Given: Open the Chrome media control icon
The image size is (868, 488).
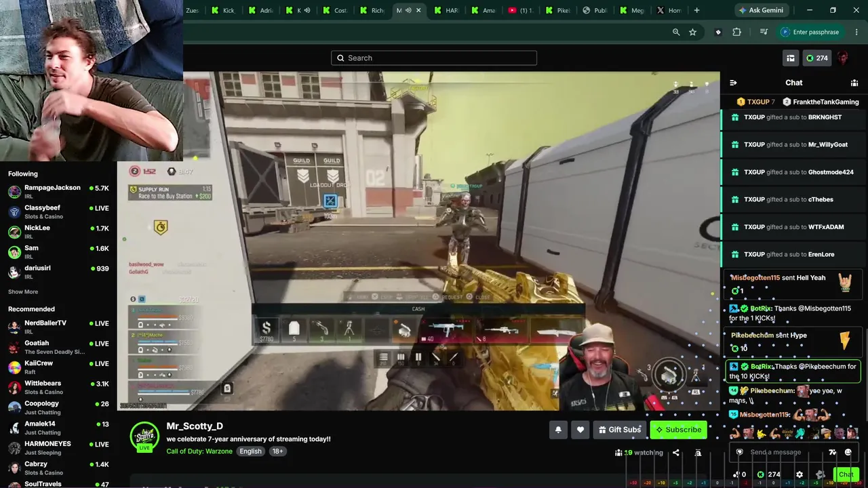Looking at the screenshot, I should point(764,32).
